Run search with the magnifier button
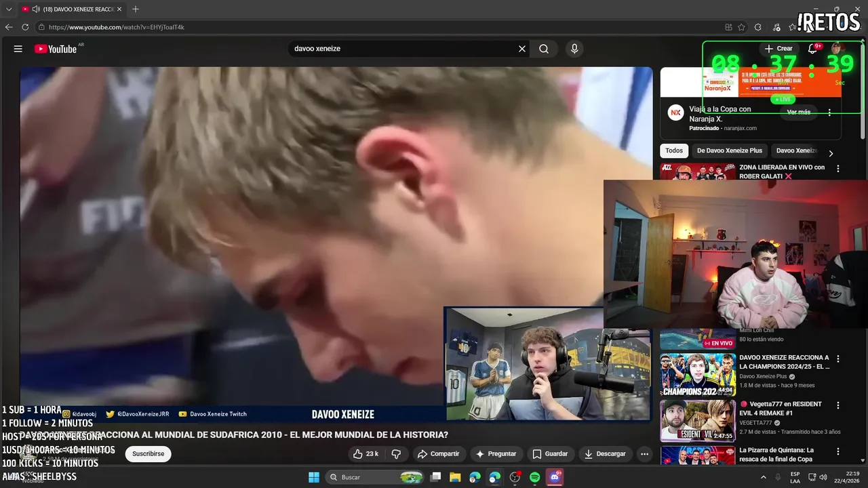 544,49
